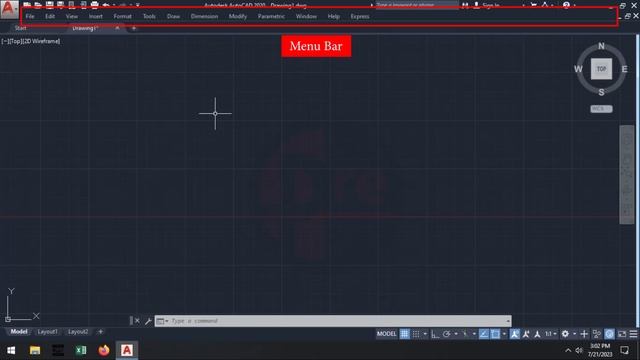
Task: Open the Edit menu
Action: pos(50,16)
